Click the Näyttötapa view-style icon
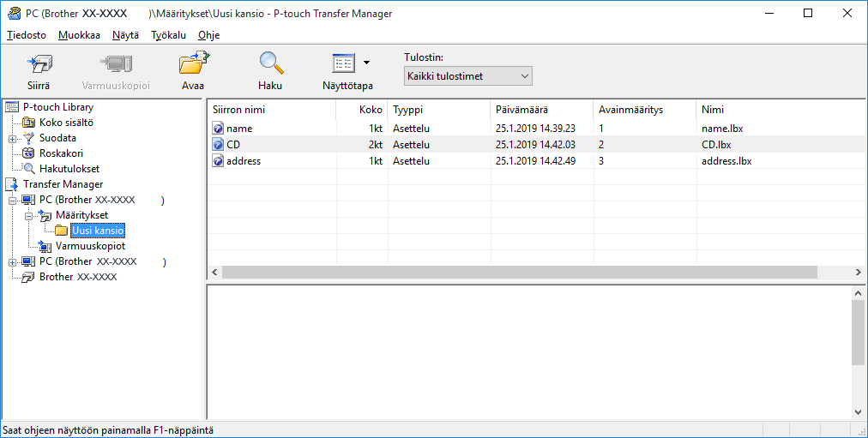The height and width of the screenshot is (438, 868). click(x=343, y=63)
